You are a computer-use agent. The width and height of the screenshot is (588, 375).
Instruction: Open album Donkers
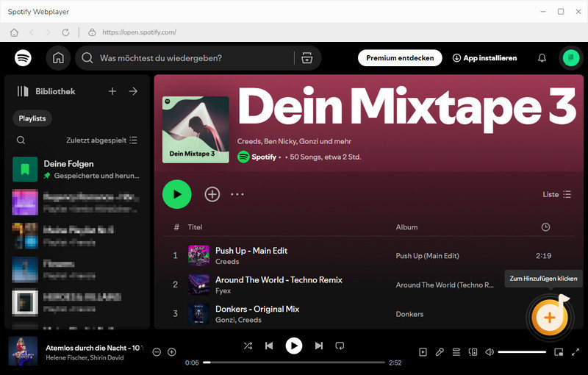tap(409, 314)
